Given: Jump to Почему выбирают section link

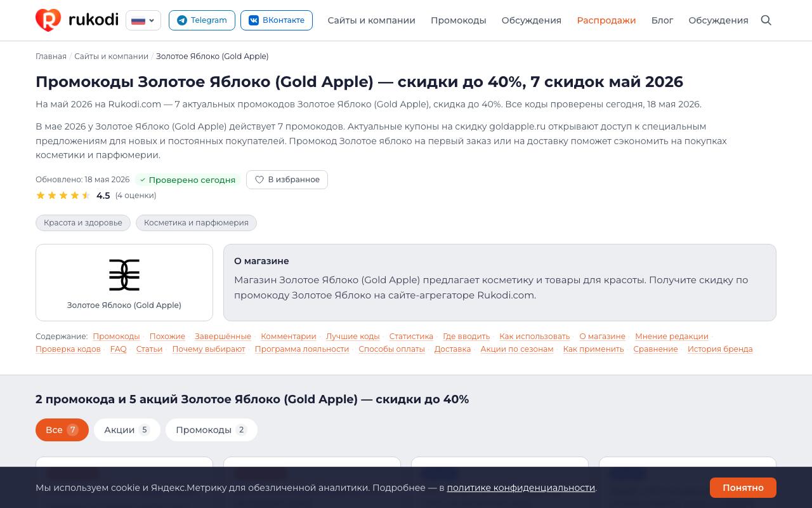Looking at the screenshot, I should [x=209, y=349].
